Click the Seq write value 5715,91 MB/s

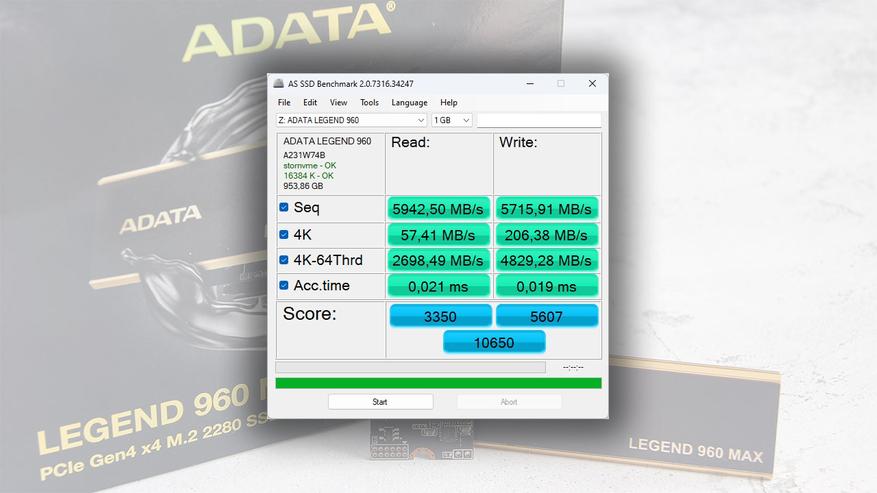[x=546, y=209]
